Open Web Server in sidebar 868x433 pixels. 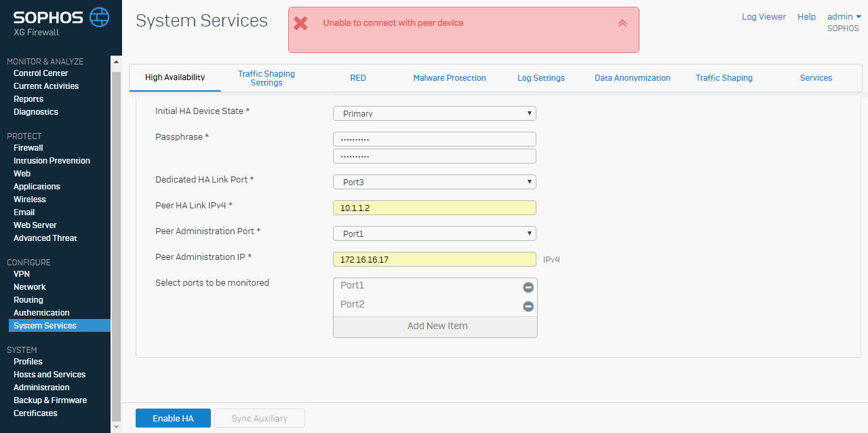(x=35, y=225)
